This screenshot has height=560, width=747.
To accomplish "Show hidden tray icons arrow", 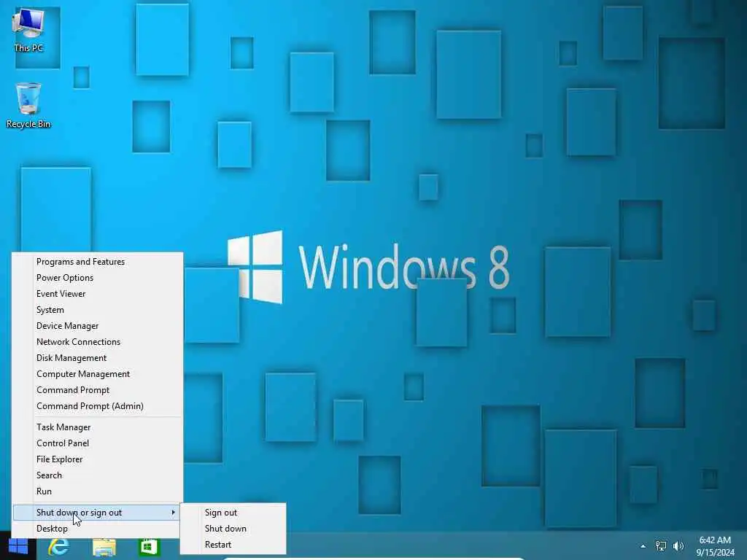I will [643, 546].
